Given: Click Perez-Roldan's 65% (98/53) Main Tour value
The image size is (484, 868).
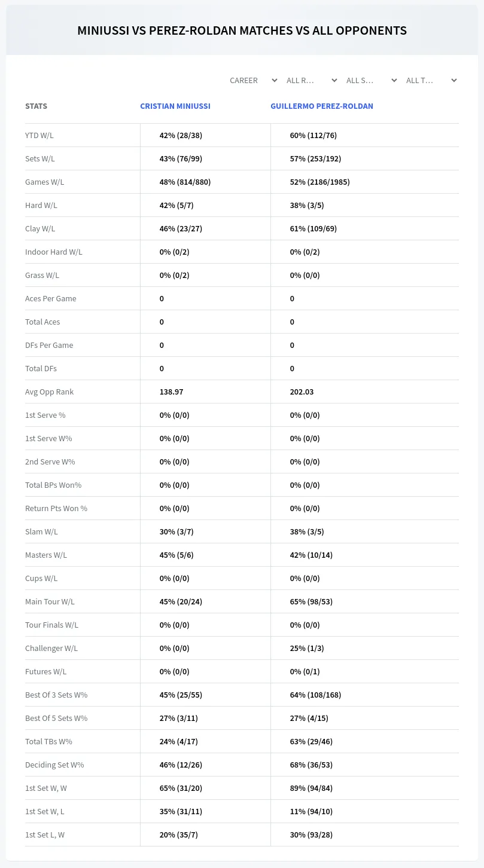Looking at the screenshot, I should coord(311,601).
